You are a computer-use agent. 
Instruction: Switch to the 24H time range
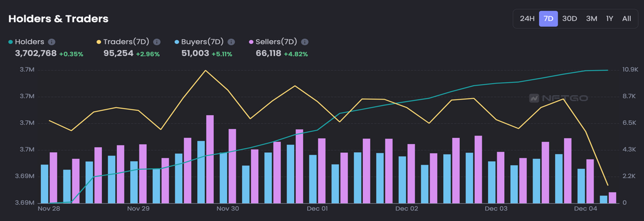pos(527,19)
